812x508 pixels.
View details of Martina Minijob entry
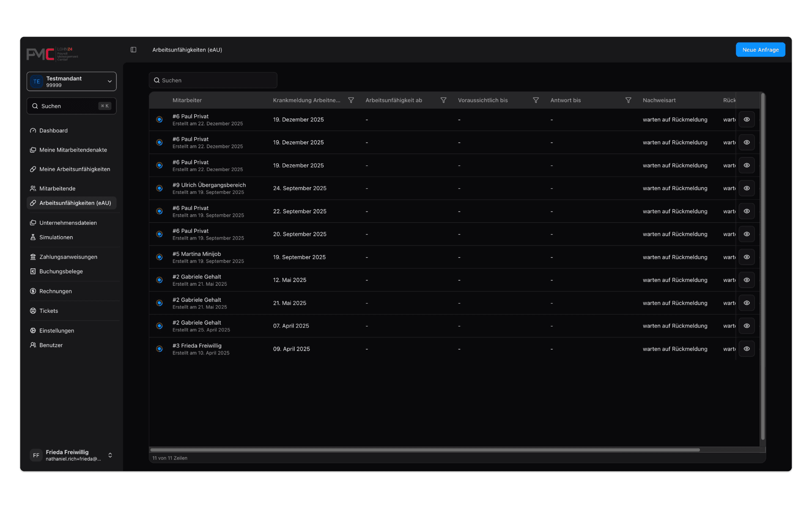746,257
